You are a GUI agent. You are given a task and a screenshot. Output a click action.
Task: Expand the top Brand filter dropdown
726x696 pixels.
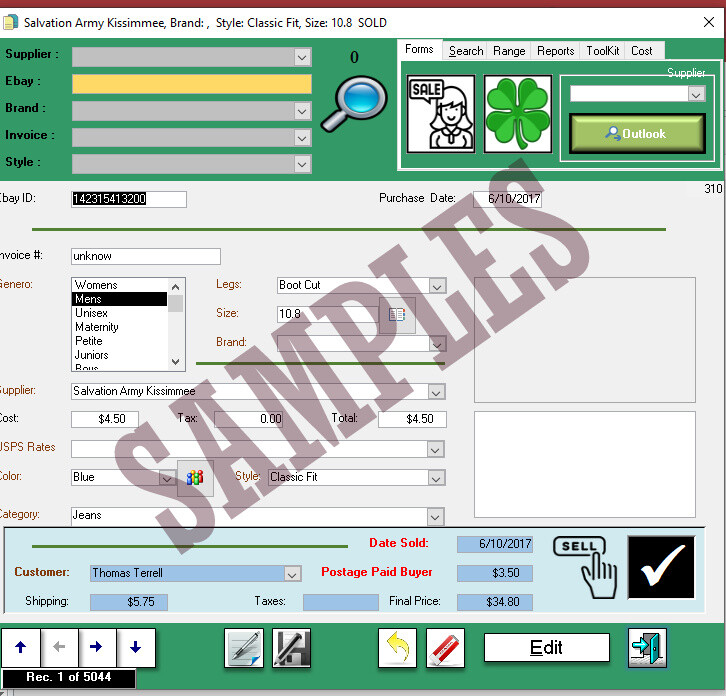tap(302, 111)
